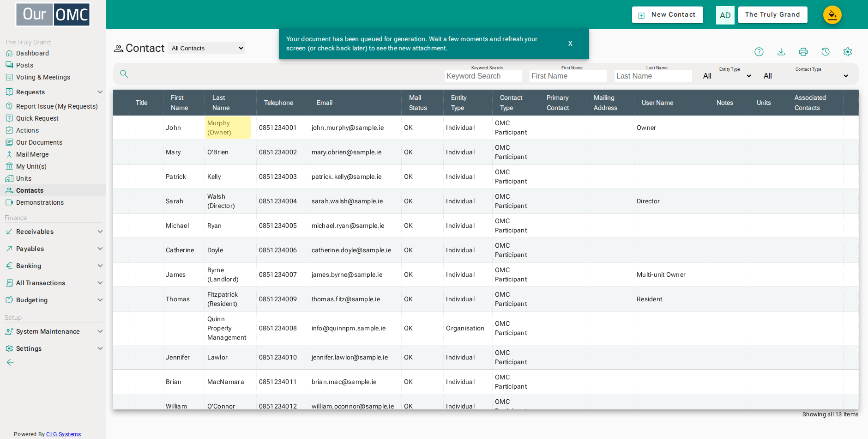The height and width of the screenshot is (439, 868).
Task: Click the New Contact button
Action: (667, 15)
